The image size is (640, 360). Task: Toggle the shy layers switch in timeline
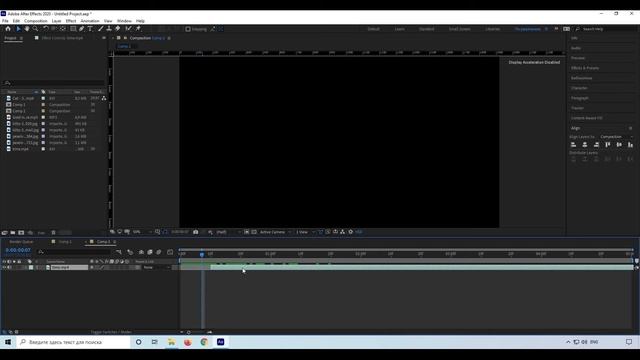pyautogui.click(x=141, y=252)
